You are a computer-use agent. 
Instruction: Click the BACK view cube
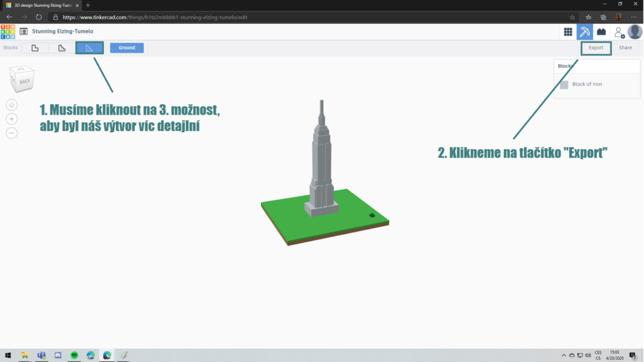tap(23, 79)
